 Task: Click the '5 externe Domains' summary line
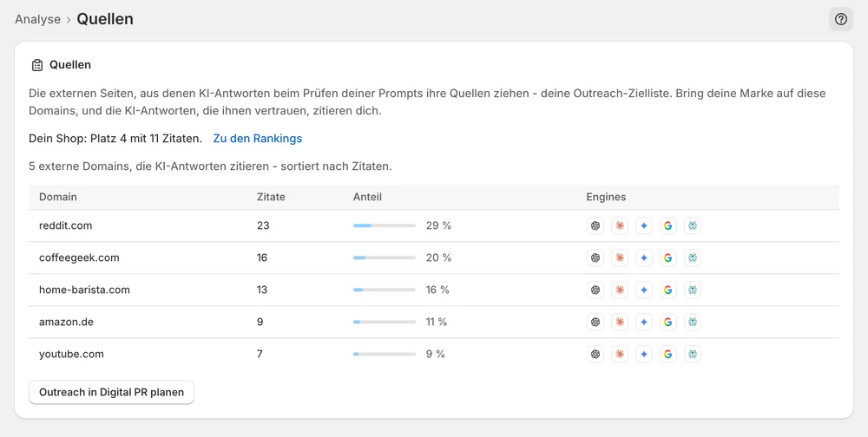(x=210, y=166)
